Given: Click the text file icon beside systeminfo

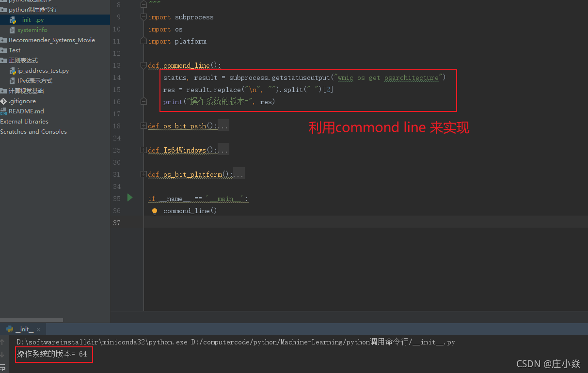Looking at the screenshot, I should point(13,30).
